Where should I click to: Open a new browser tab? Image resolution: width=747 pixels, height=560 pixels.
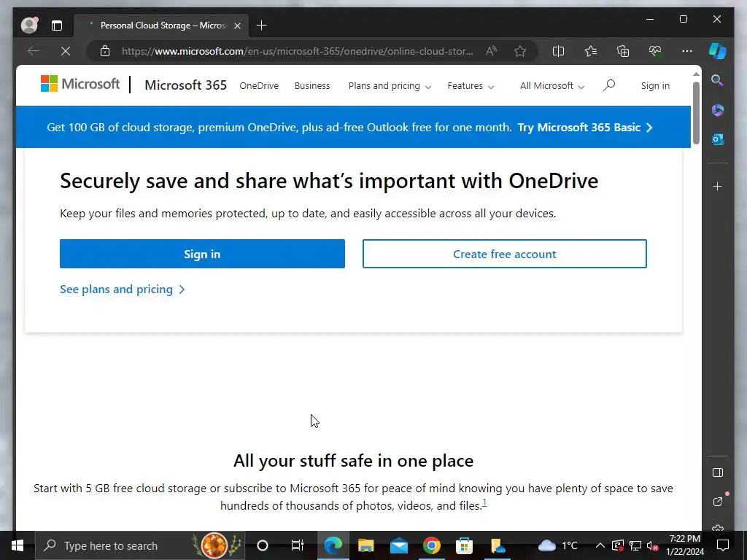coord(262,26)
